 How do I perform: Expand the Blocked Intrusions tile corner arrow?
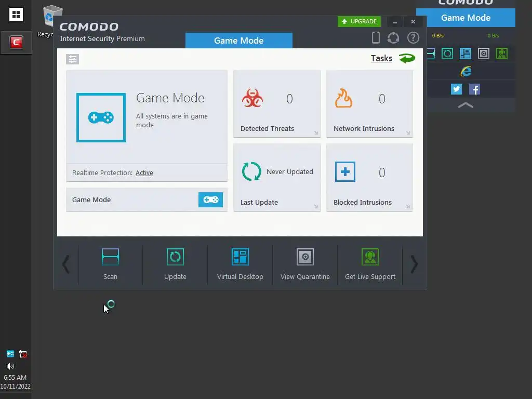point(408,206)
